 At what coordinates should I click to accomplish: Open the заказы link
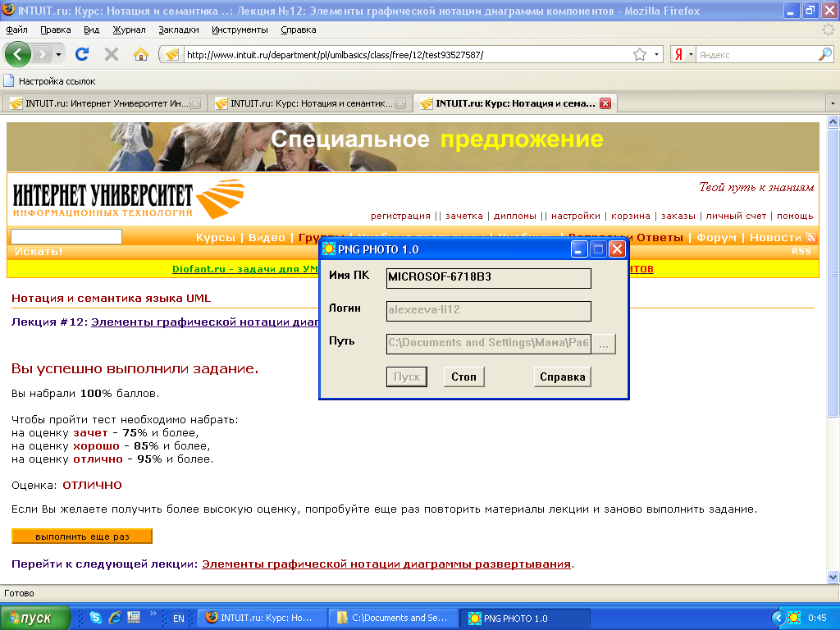click(x=678, y=216)
